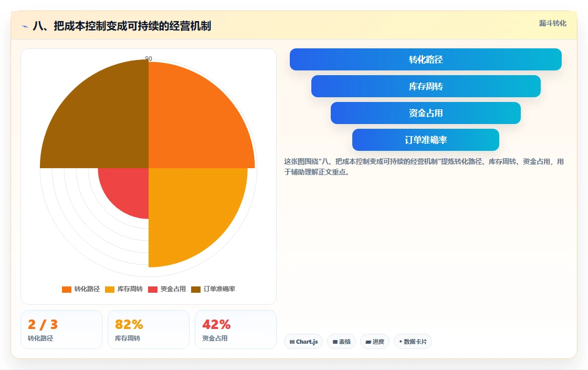This screenshot has height=370, width=588.
Task: Toggle the 转化路径 legend entry in chart
Action: [81, 289]
